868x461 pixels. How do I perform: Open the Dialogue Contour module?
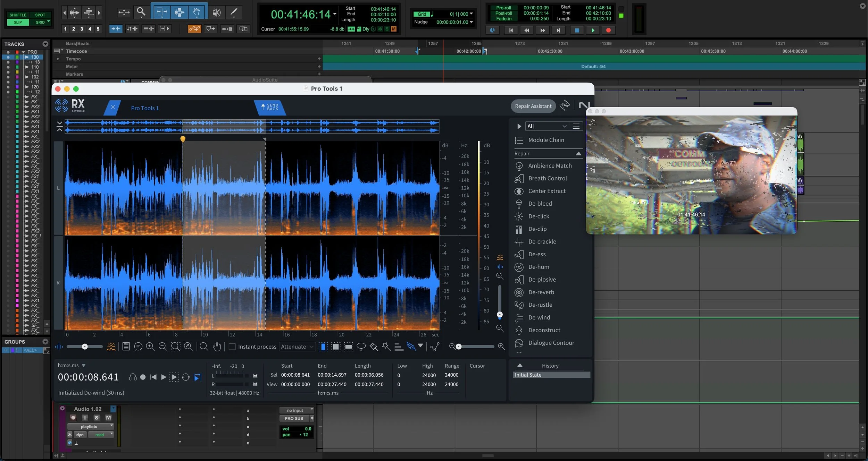551,343
